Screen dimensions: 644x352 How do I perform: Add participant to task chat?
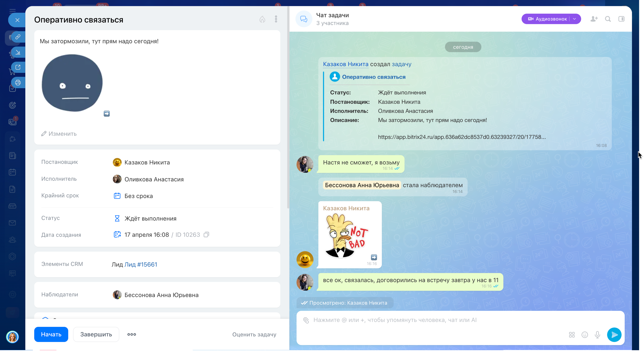[x=594, y=19]
